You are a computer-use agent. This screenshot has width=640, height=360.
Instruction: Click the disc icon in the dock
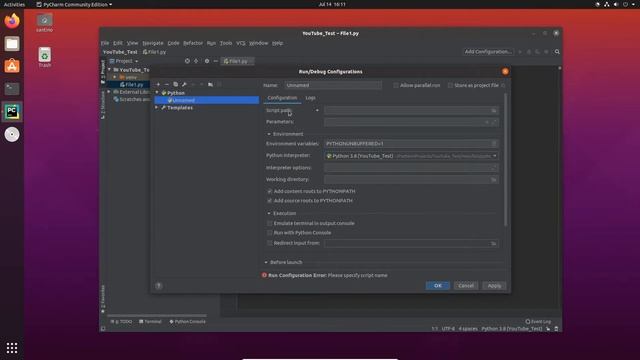pos(12,134)
